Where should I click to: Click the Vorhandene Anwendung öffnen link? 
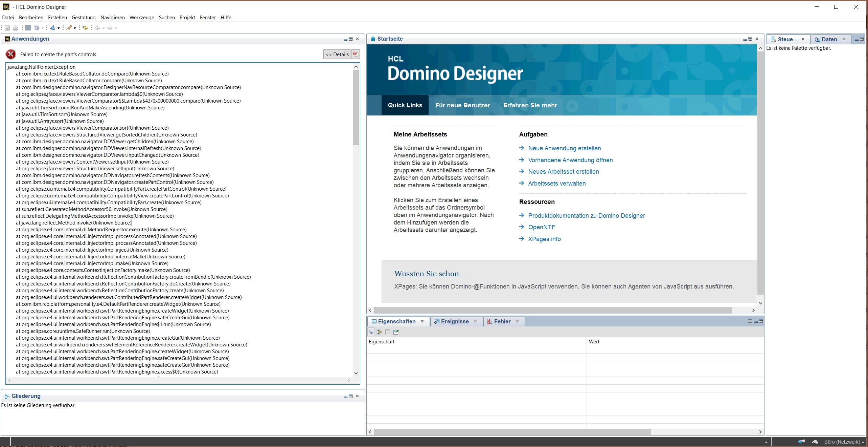pyautogui.click(x=570, y=160)
